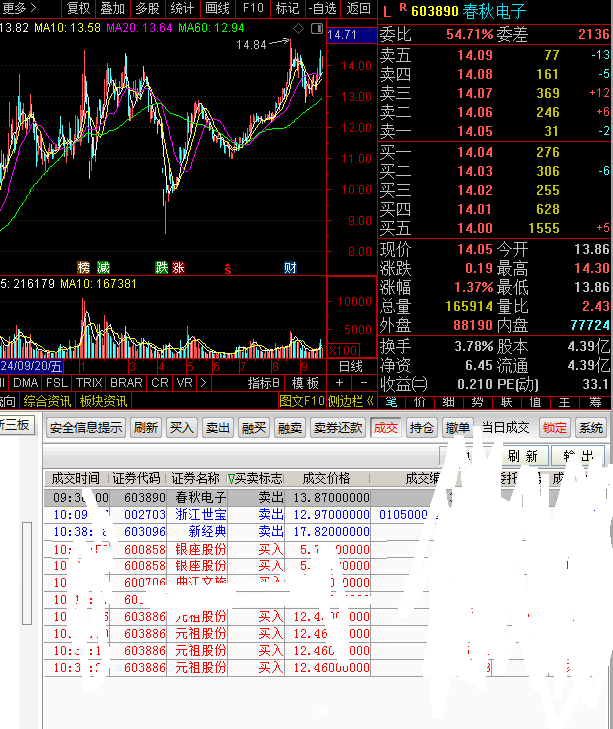This screenshot has height=729, width=613.
Task: Click the 卖券还款 button
Action: 338,427
